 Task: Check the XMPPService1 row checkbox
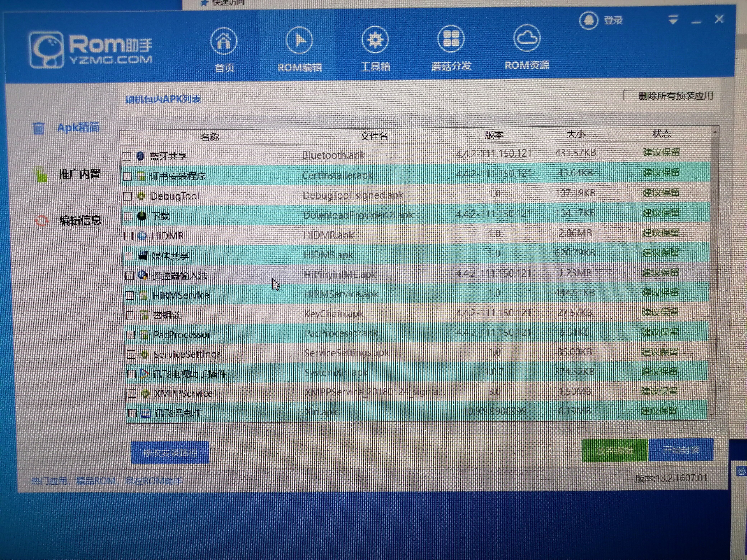132,394
